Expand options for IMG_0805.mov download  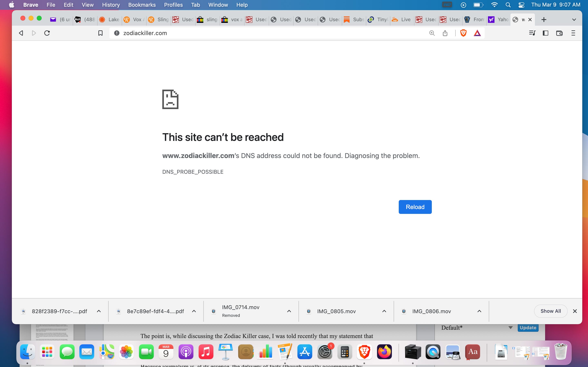tap(384, 311)
